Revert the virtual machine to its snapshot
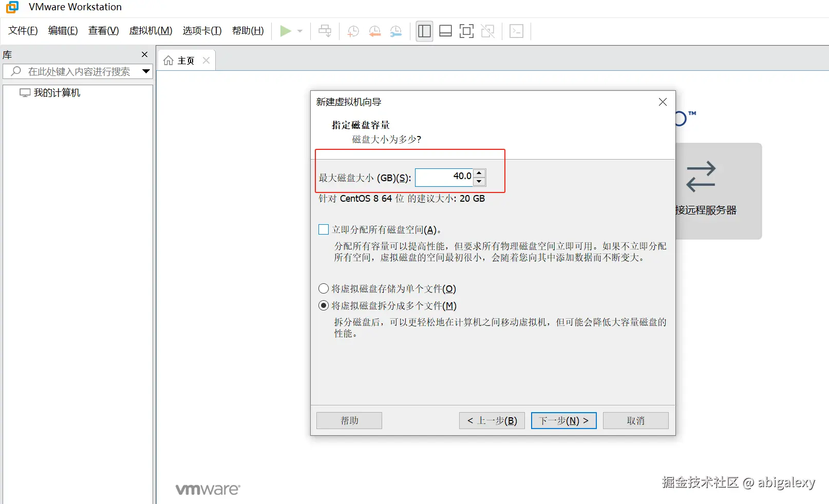This screenshot has height=504, width=829. [x=374, y=31]
